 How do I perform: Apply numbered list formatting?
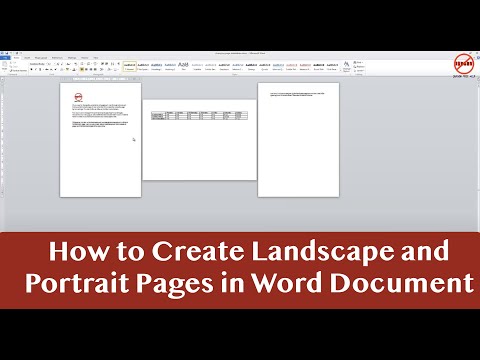point(89,64)
